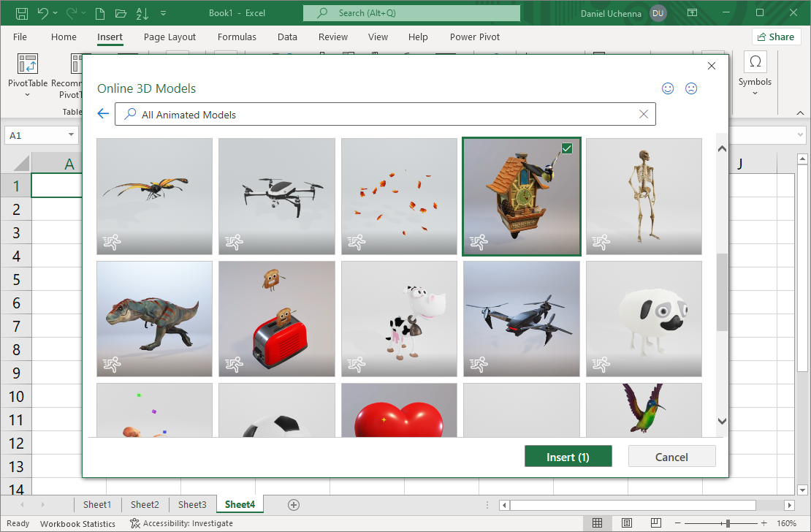Deselect the cuckoo clock model checkbox
Viewport: 811px width, 532px height.
567,148
